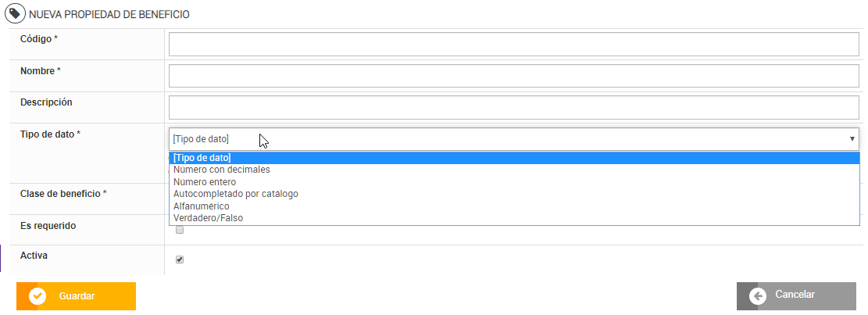Focus the Código input field
Viewport: 868px width, 315px height.
click(513, 45)
